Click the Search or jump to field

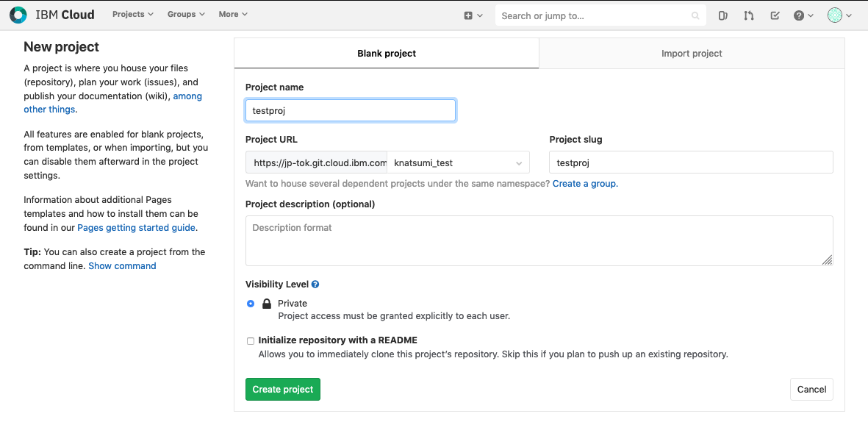tap(595, 15)
